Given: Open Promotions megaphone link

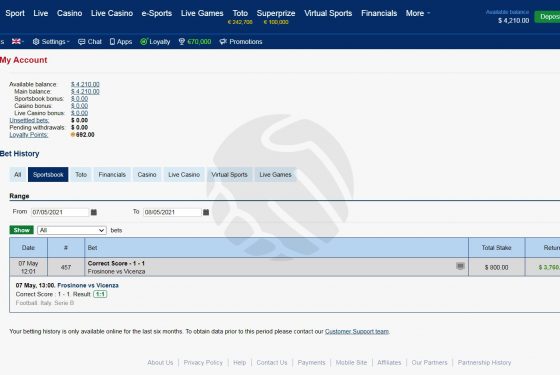Looking at the screenshot, I should click(x=241, y=42).
